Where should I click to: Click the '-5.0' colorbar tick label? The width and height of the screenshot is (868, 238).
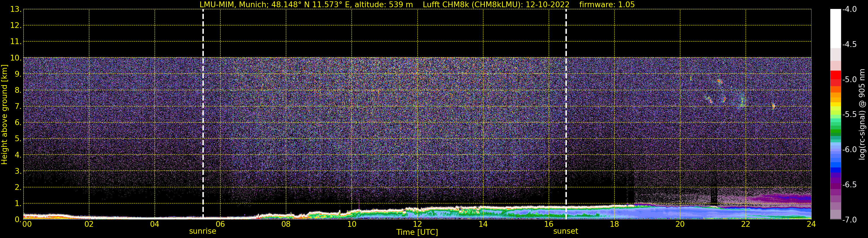pos(849,80)
